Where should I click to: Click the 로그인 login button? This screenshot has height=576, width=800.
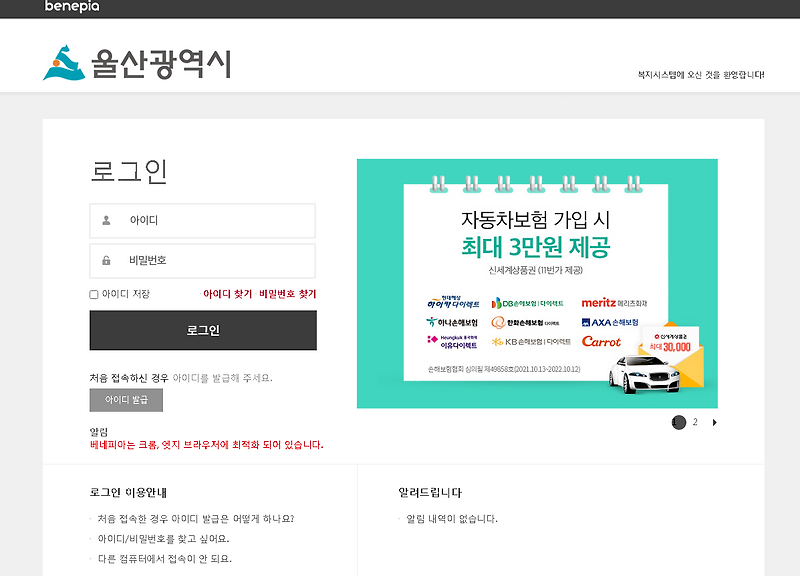point(202,330)
